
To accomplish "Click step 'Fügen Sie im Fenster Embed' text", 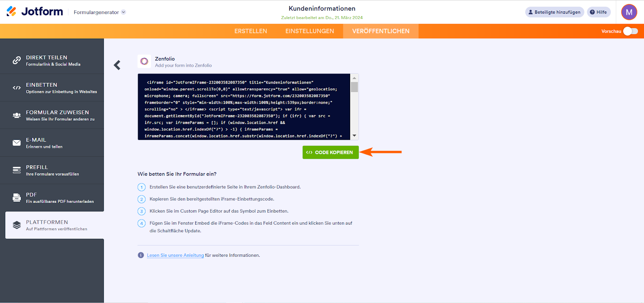I will point(251,227).
